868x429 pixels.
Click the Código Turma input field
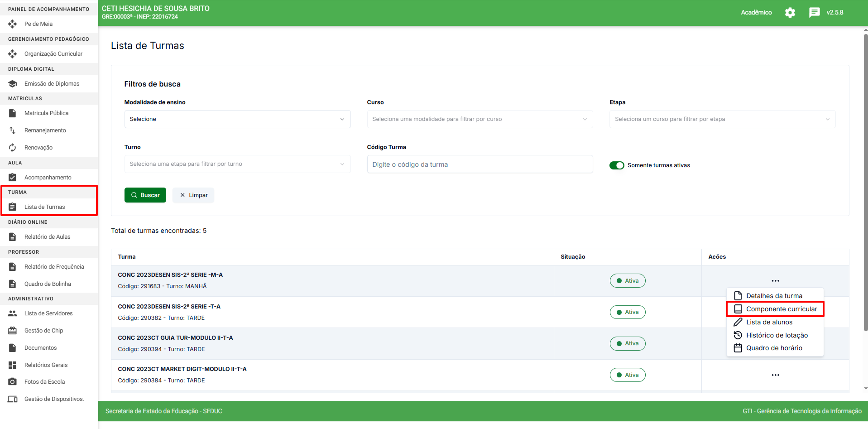[x=480, y=164]
